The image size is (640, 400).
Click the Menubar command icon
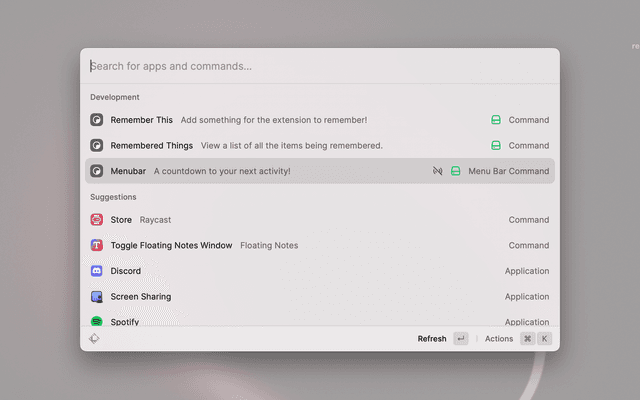click(97, 171)
